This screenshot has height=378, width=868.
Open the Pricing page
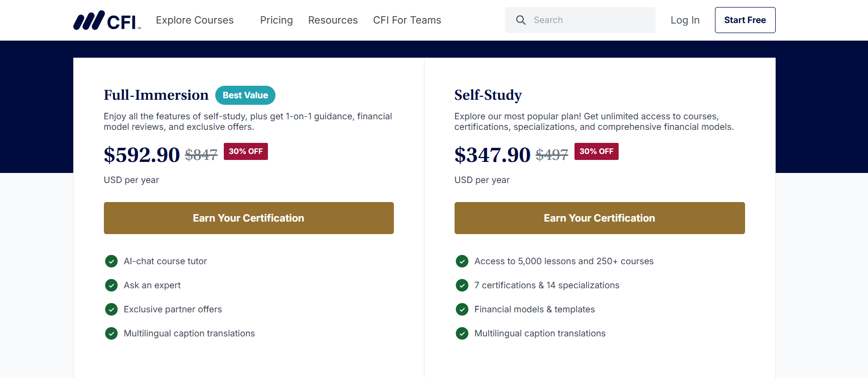276,20
